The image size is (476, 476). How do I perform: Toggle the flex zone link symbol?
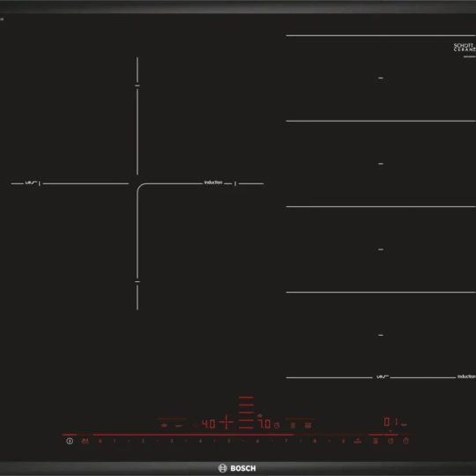(x=293, y=425)
